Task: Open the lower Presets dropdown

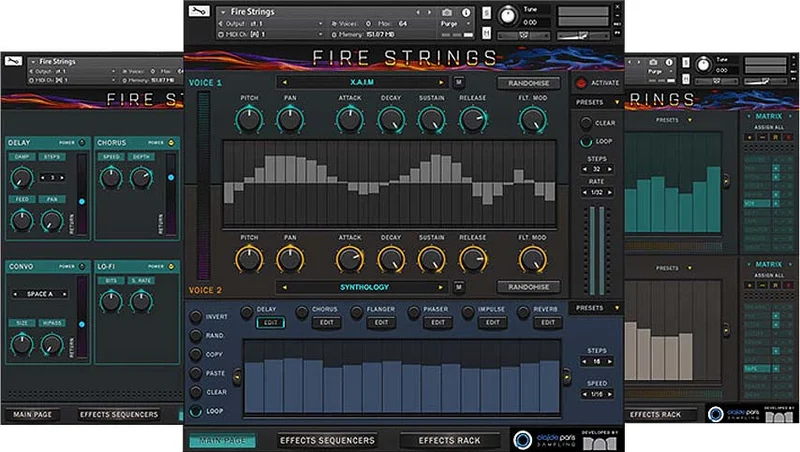Action: click(597, 308)
